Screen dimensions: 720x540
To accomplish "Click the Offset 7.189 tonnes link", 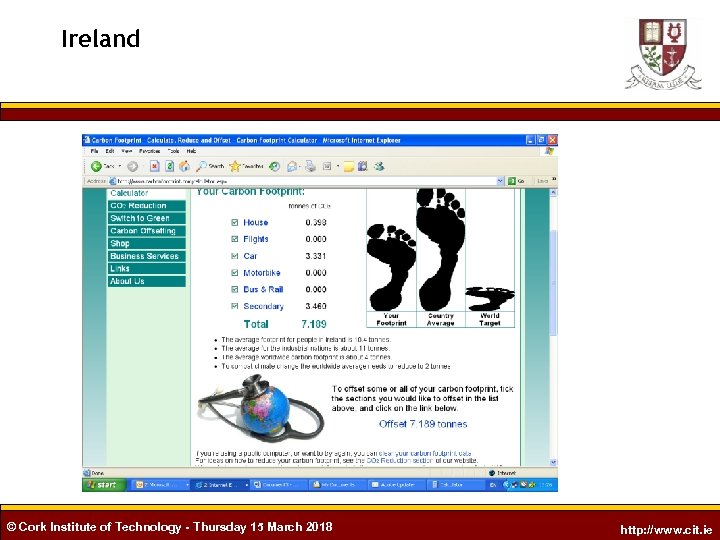I will pos(423,424).
